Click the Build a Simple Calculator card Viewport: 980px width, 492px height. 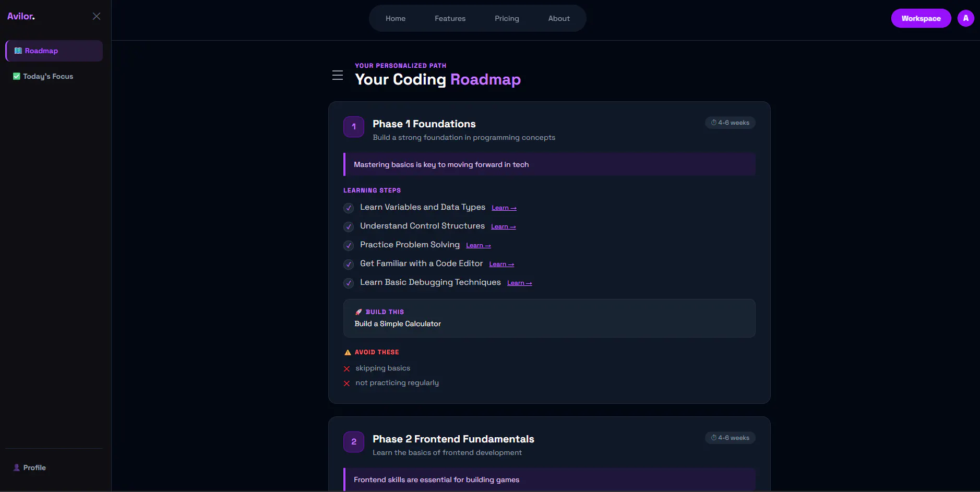(549, 318)
